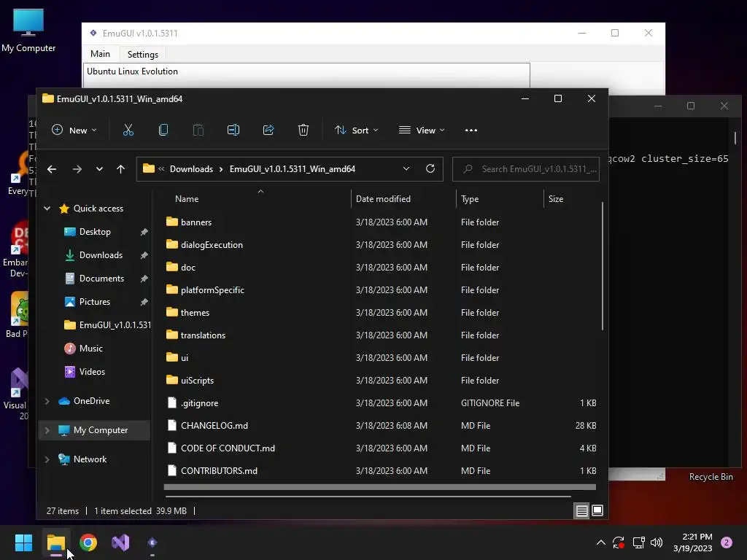
Task: Click the Copy icon in Explorer toolbar
Action: pos(163,130)
